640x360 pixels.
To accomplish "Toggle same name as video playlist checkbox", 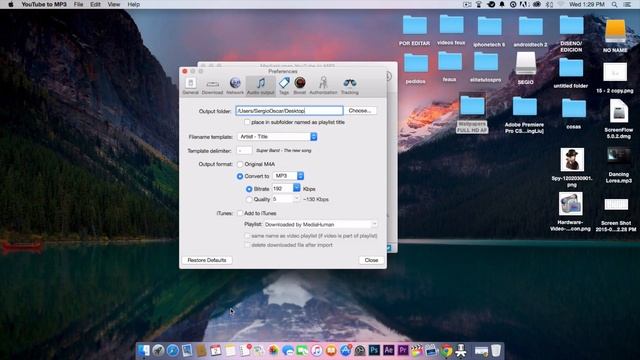I will 247,236.
